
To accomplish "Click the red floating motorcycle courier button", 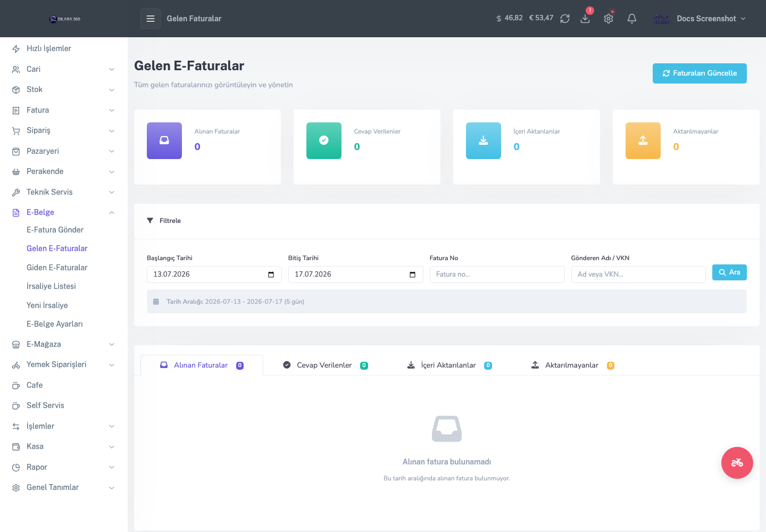I will click(737, 463).
